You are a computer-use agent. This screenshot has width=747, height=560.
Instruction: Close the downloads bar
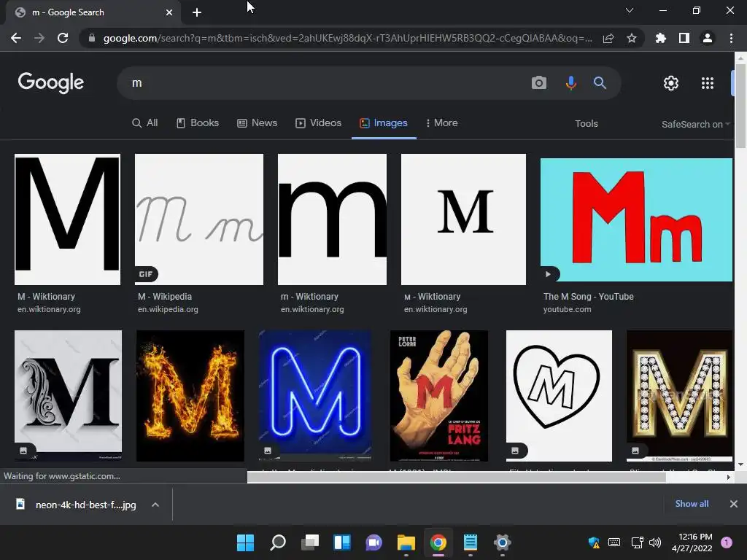tap(734, 504)
